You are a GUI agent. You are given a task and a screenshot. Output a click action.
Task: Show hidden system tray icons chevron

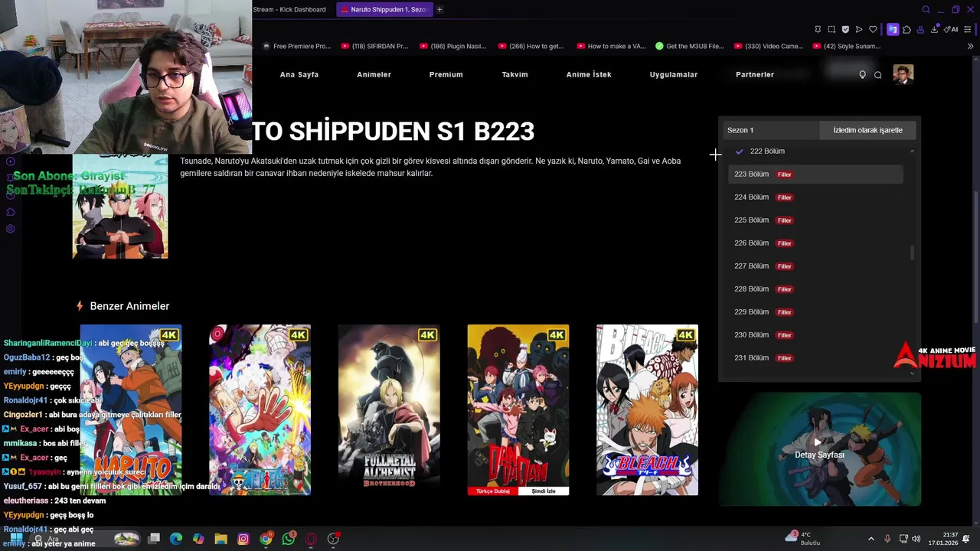pyautogui.click(x=871, y=539)
